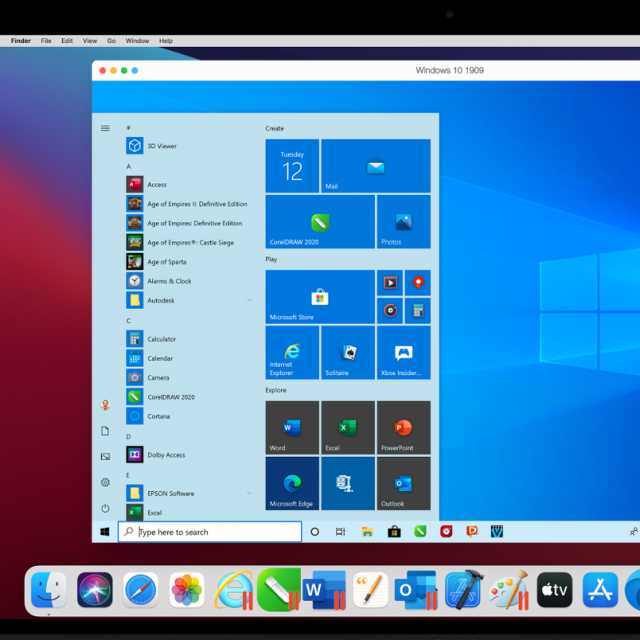Focus the Type here to search box

click(x=210, y=532)
